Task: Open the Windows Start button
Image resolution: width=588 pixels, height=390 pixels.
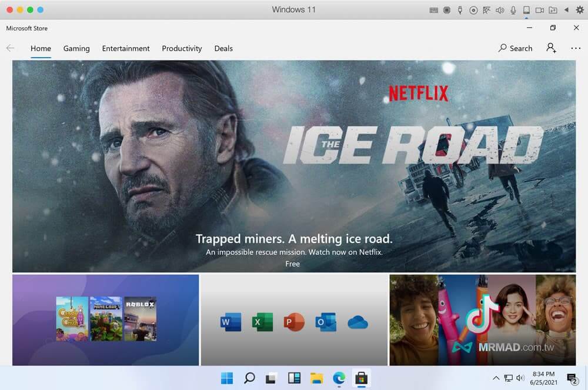Action: pos(227,378)
